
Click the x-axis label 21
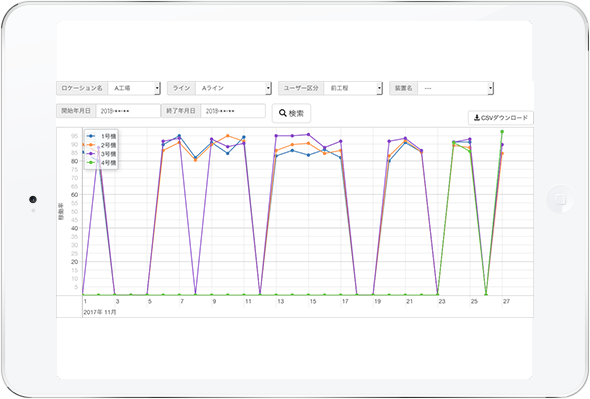pos(409,302)
